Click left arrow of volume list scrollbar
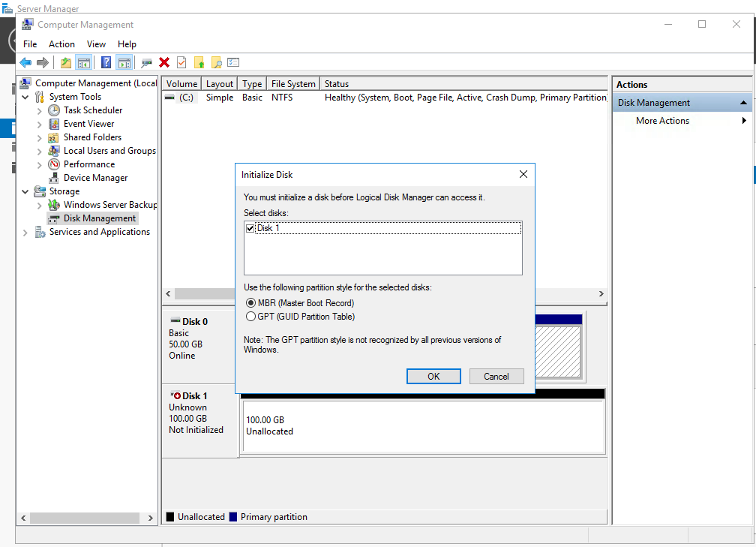Screen dimensions: 756x547 point(168,294)
